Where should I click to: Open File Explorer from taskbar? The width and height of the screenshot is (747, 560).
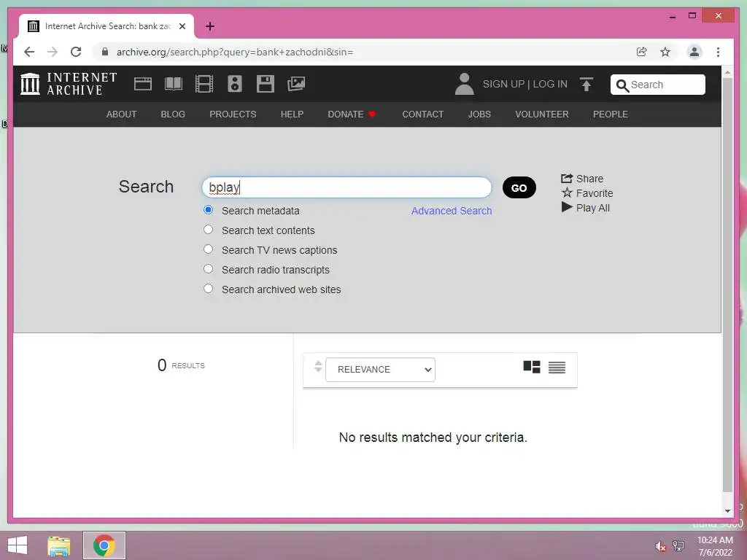(59, 545)
